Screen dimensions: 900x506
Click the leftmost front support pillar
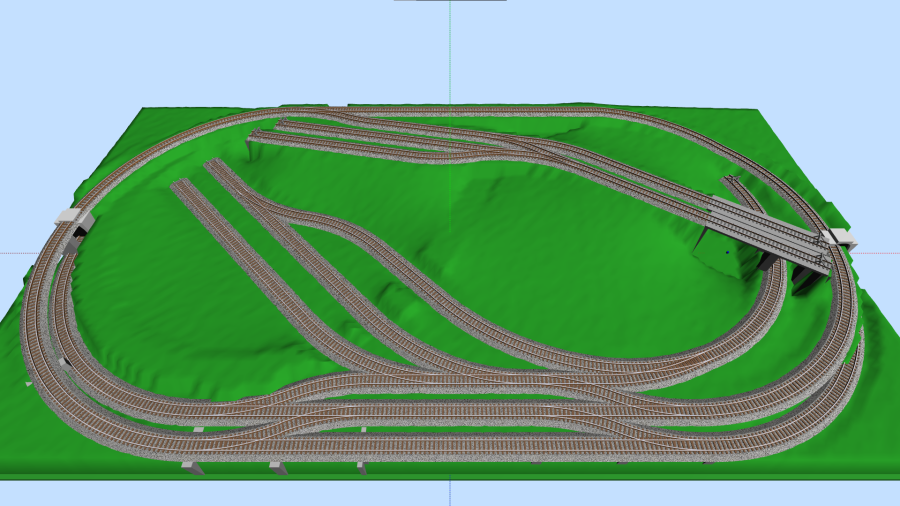coord(193,468)
